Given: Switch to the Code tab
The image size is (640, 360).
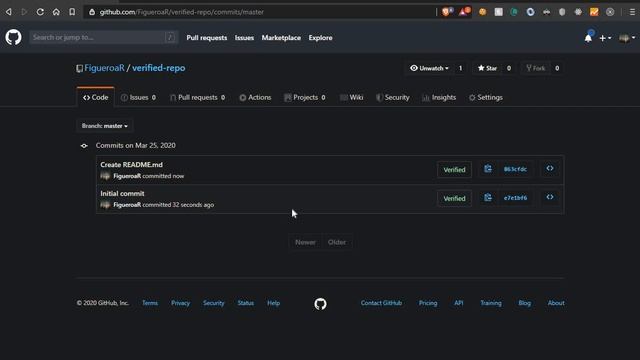Looking at the screenshot, I should tap(96, 97).
